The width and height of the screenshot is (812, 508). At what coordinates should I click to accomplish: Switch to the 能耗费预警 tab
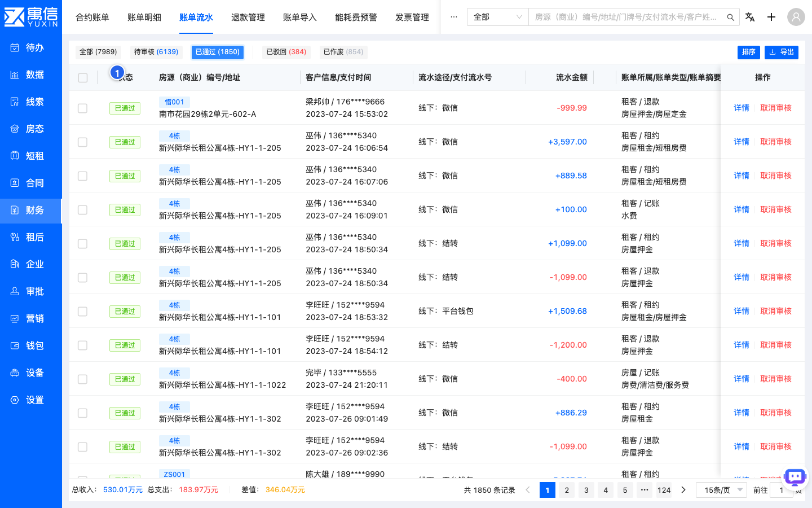pos(356,17)
